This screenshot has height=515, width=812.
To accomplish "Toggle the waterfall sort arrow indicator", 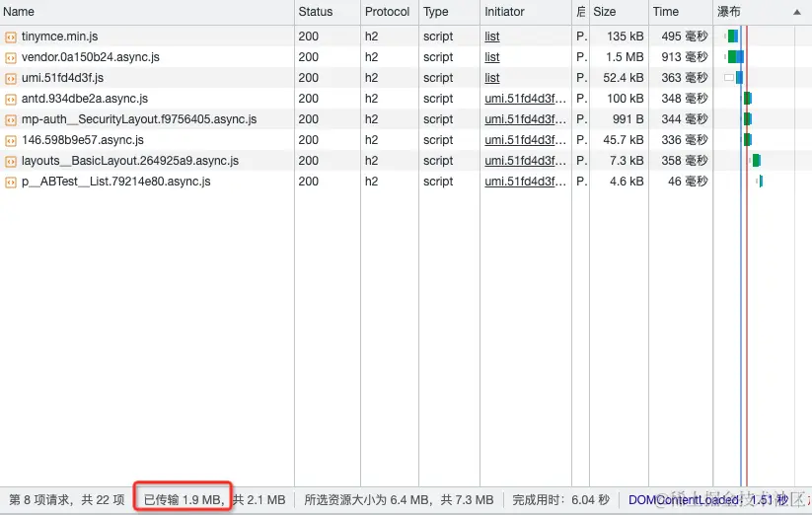I will pyautogui.click(x=797, y=13).
